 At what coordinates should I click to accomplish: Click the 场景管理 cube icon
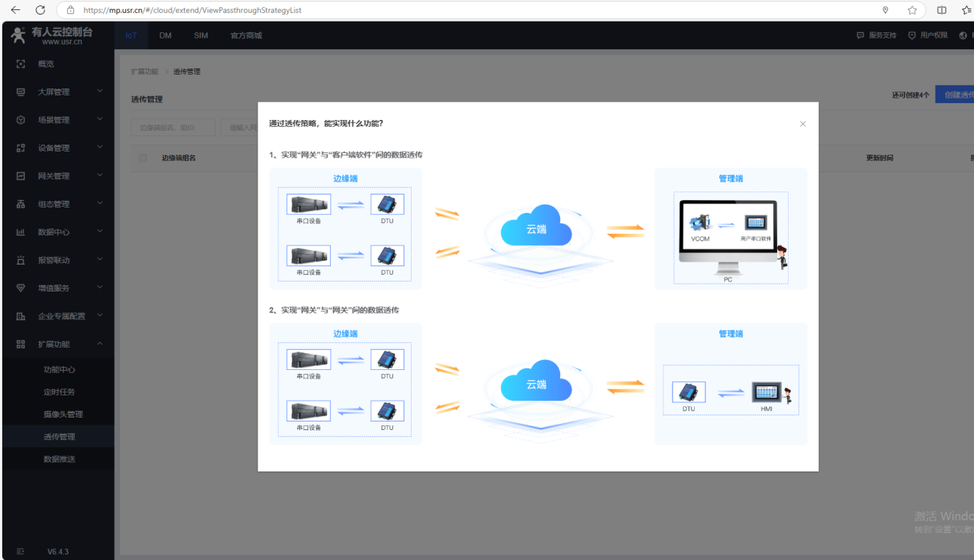point(21,120)
